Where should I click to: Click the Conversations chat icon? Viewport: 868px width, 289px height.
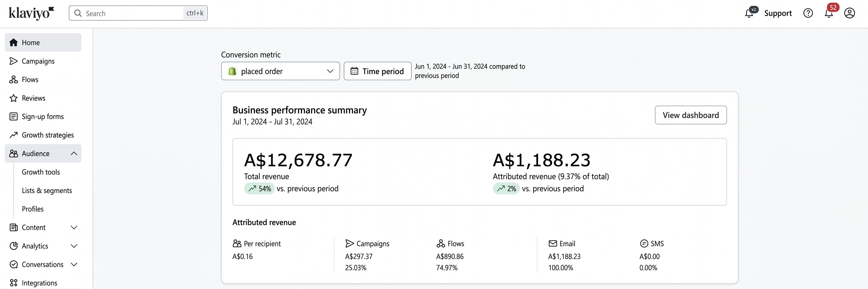pos(13,264)
